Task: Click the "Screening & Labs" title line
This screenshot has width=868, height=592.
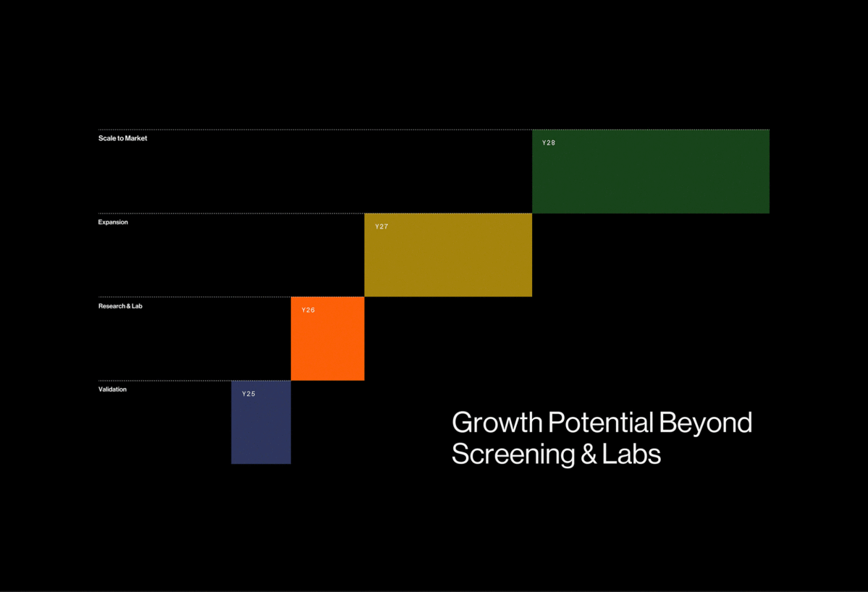Action: coord(556,454)
